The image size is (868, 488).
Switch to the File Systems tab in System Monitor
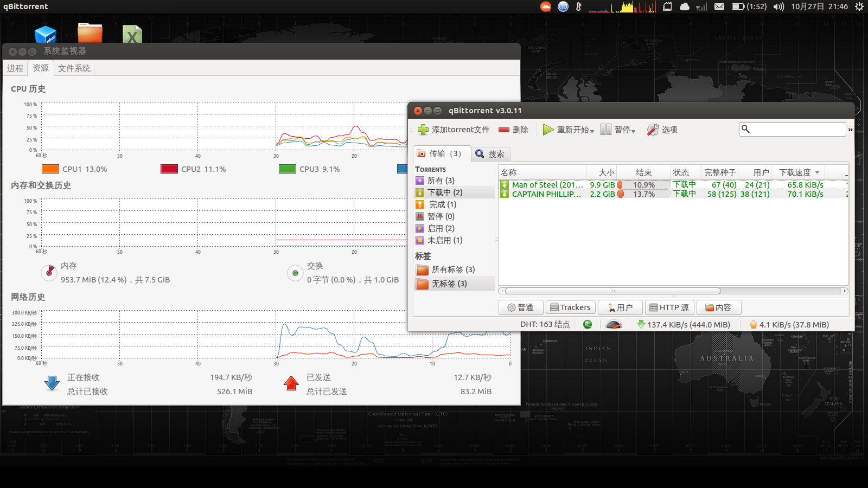pos(74,68)
